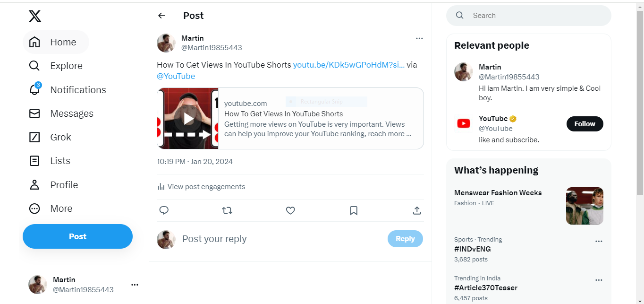Expand account menu beside Martin at bottom
The width and height of the screenshot is (644, 304).
(x=135, y=285)
